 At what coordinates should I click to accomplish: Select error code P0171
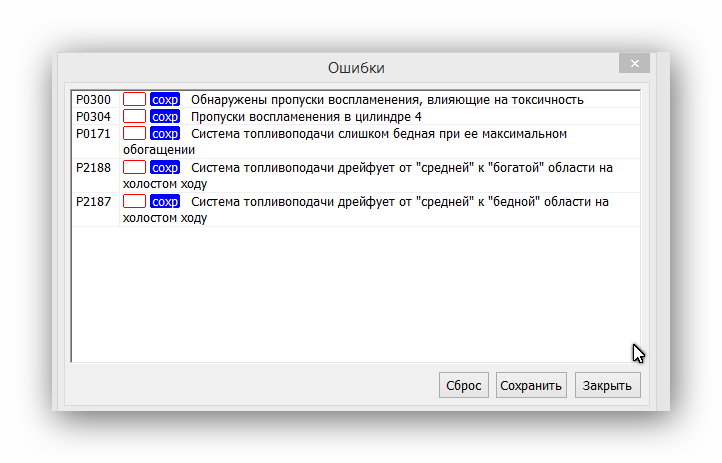click(x=93, y=133)
